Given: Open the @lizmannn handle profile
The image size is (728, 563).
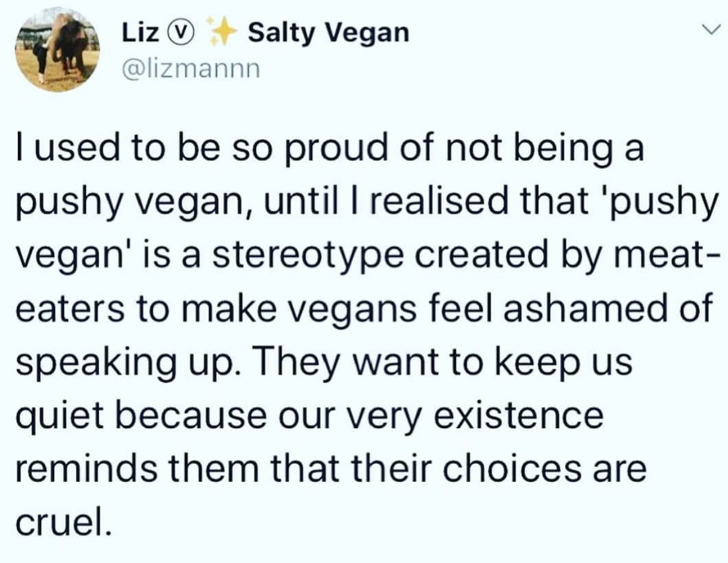Looking at the screenshot, I should pyautogui.click(x=191, y=69).
